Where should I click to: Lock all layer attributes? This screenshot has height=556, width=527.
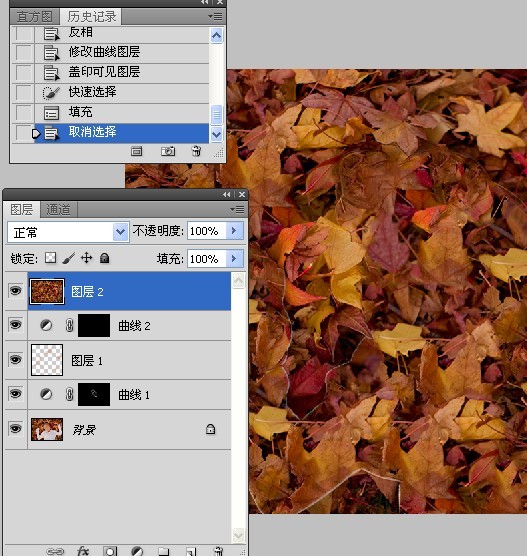tap(104, 258)
